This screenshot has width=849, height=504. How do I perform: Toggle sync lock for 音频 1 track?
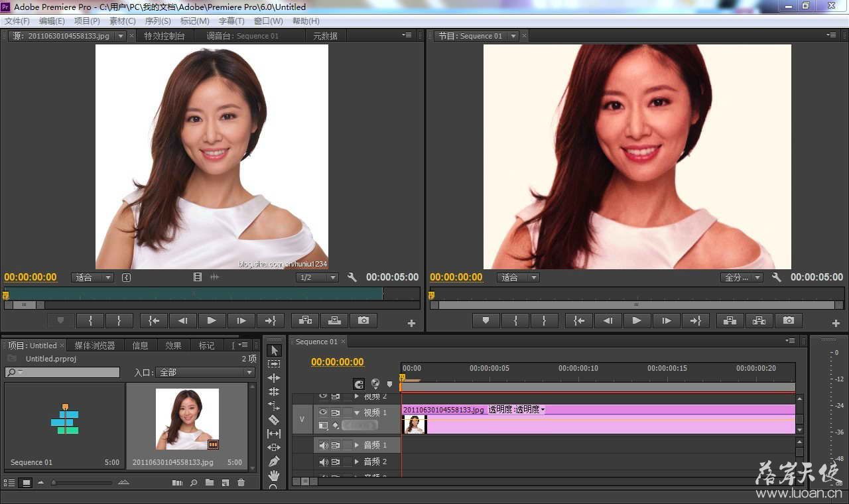336,445
